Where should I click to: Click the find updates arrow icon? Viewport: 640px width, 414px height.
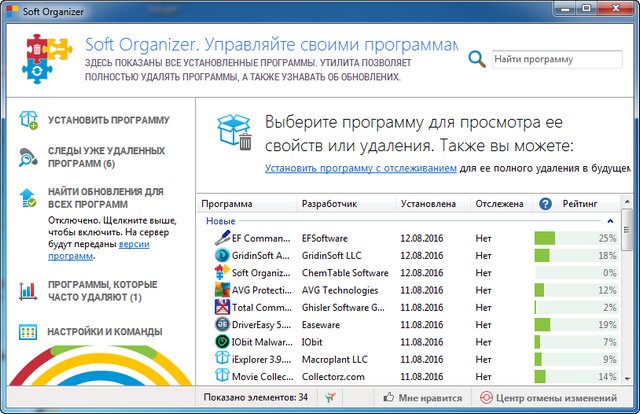pyautogui.click(x=28, y=196)
